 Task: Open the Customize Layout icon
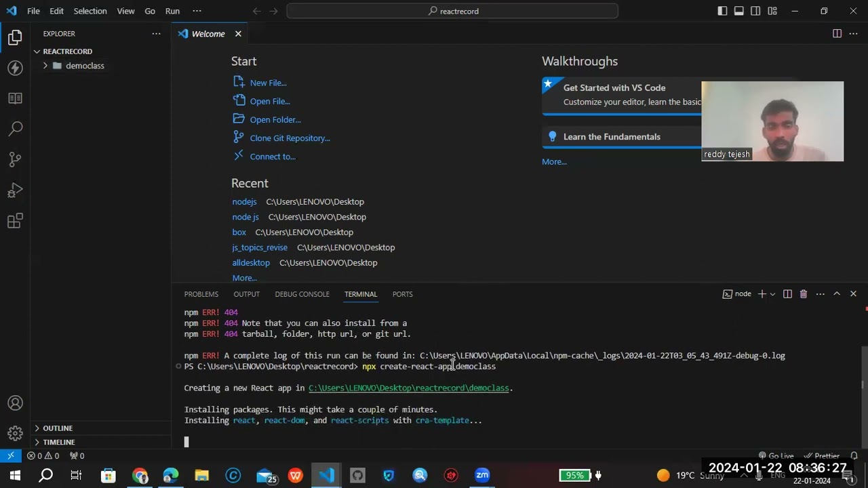point(772,11)
